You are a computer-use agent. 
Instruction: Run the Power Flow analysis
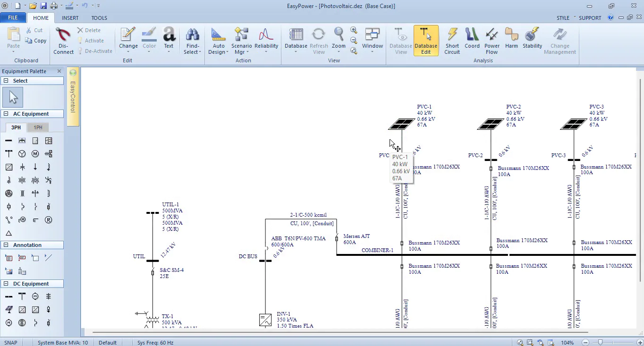[492, 41]
